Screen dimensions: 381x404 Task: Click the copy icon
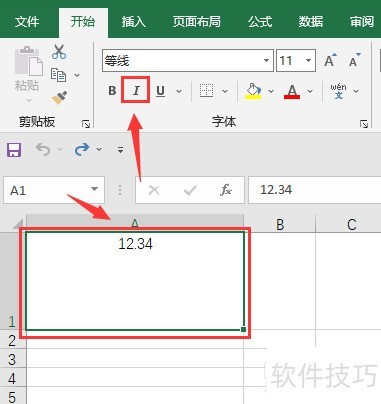[59, 75]
